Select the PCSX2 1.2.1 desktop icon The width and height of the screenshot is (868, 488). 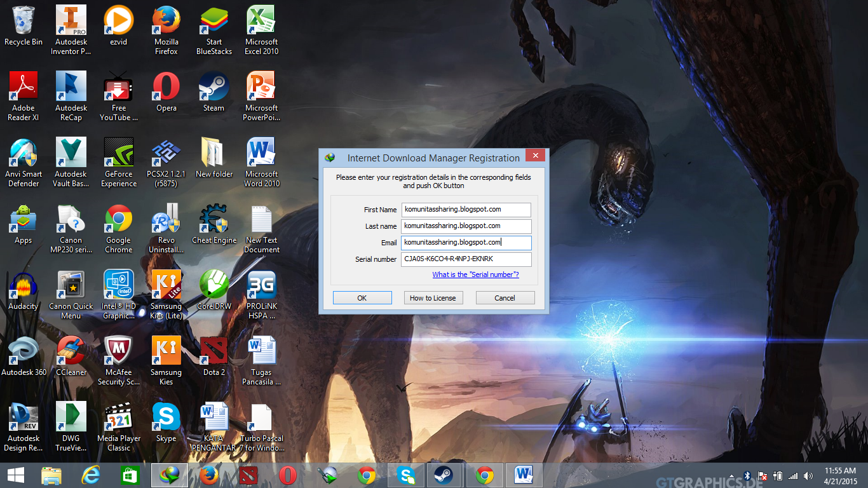[x=166, y=163]
